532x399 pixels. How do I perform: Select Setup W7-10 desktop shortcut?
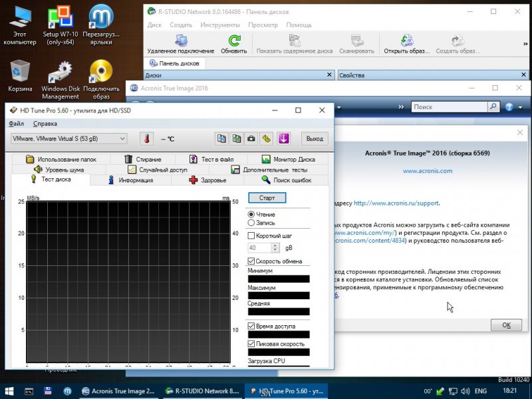coord(61,27)
